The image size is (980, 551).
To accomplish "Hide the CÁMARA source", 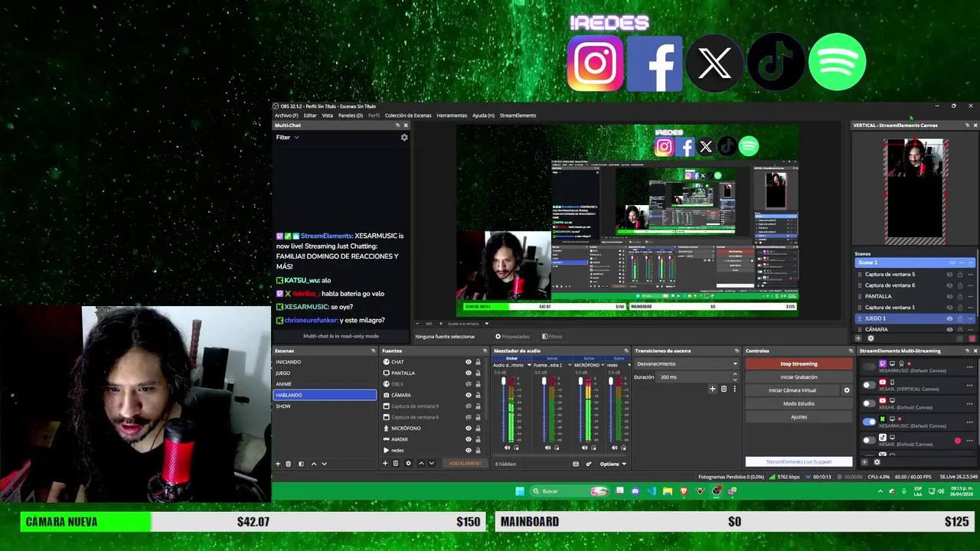I will (469, 395).
